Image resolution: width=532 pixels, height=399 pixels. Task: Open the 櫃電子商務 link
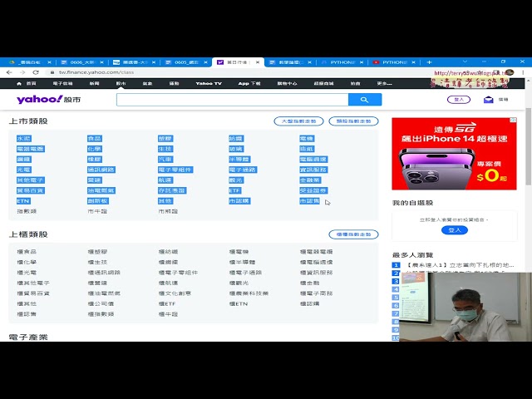[316, 293]
